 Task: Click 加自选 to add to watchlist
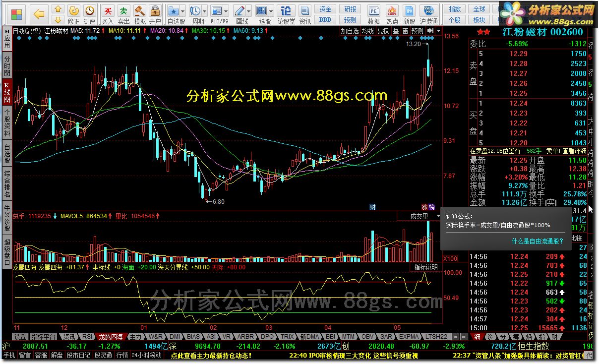tap(350, 31)
